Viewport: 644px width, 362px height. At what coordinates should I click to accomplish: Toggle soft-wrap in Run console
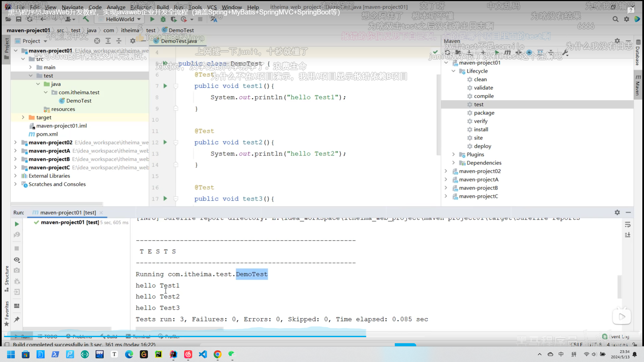628,224
